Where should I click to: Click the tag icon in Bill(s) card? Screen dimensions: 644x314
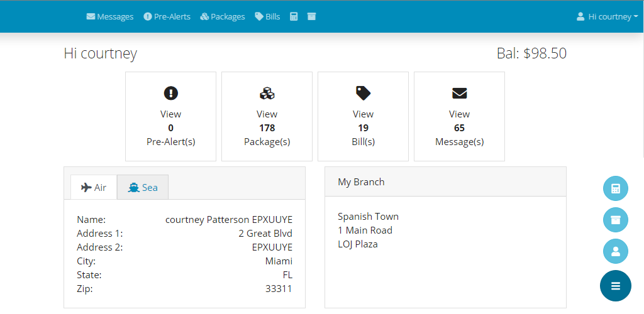tap(363, 94)
